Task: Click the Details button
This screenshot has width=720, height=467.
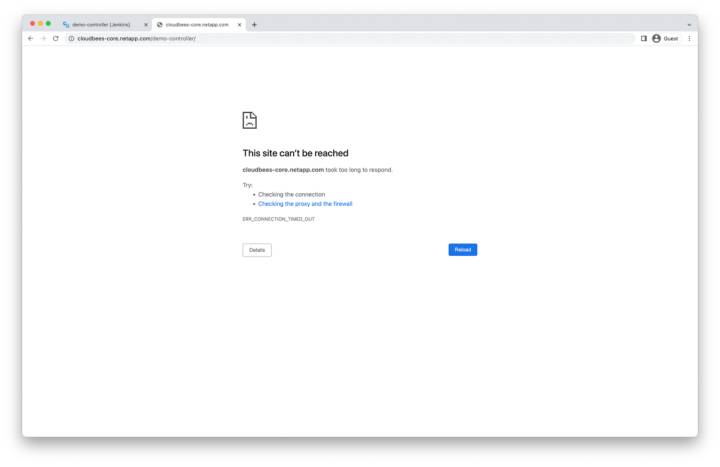Action: 257,249
